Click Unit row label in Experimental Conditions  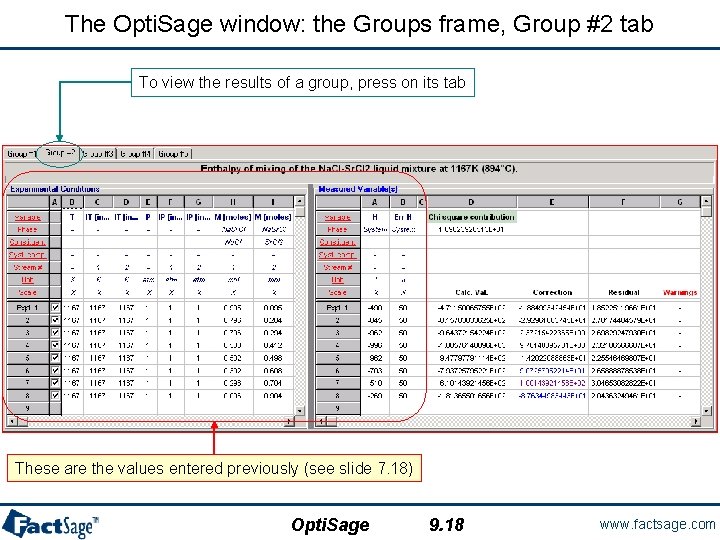pyautogui.click(x=28, y=280)
